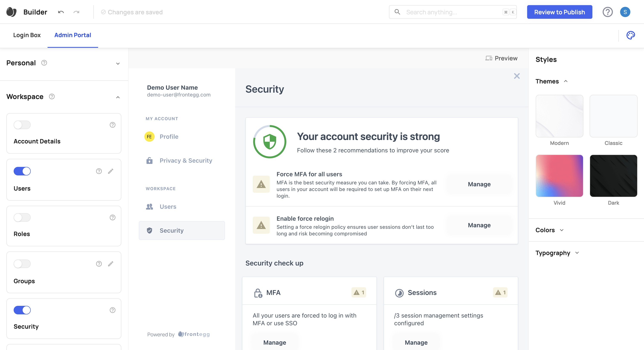
Task: Click the Groups edit pencil icon
Action: coord(110,264)
